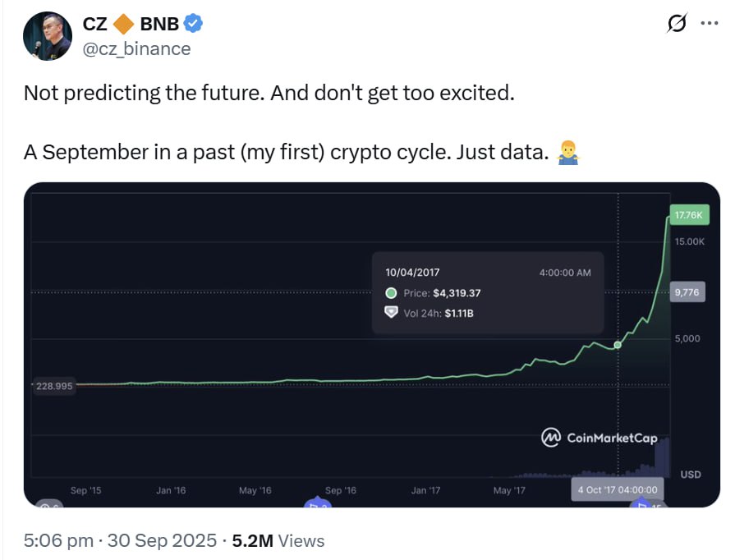Click the 4 Oct '17 04:00:00 date label
The image size is (735, 560).
(618, 489)
